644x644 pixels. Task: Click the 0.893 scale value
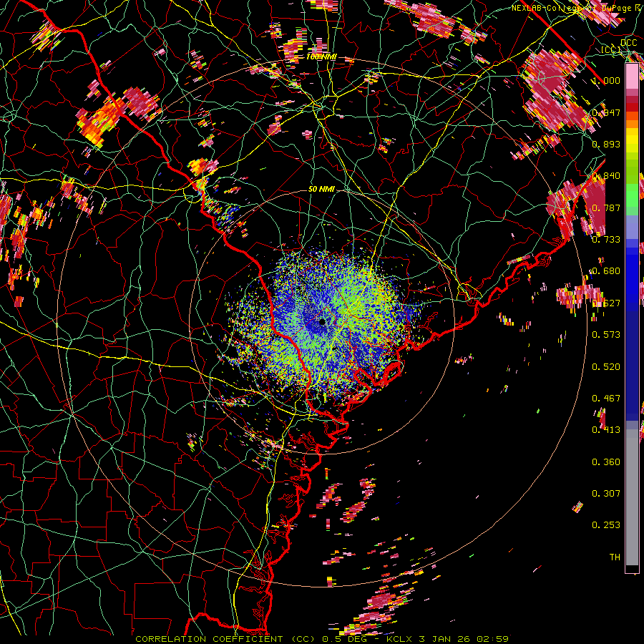[x=606, y=144]
